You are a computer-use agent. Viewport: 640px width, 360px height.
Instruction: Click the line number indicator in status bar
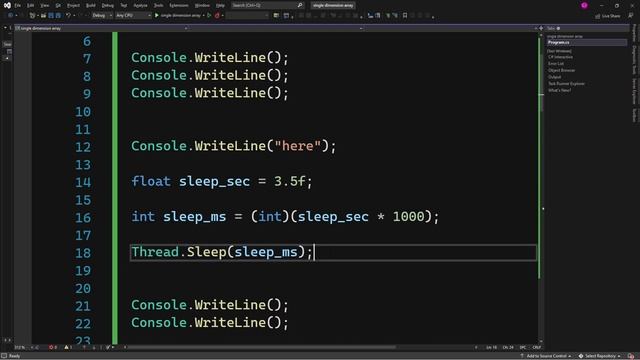tap(491, 347)
